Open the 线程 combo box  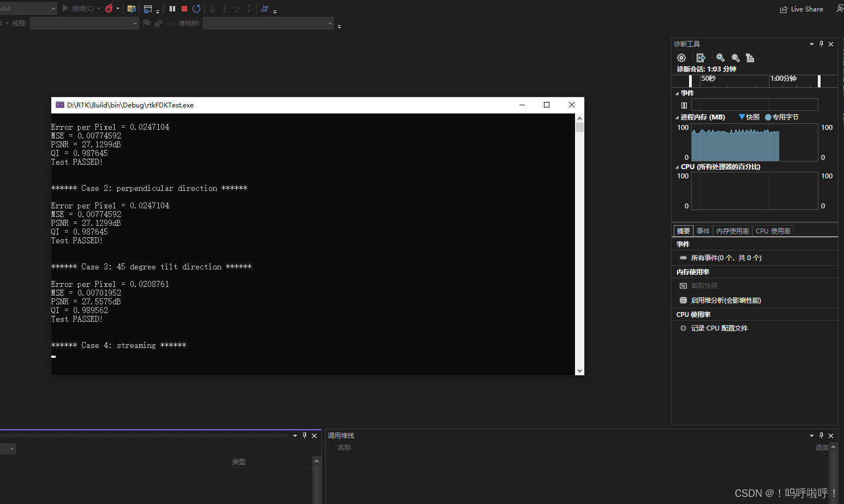[85, 23]
